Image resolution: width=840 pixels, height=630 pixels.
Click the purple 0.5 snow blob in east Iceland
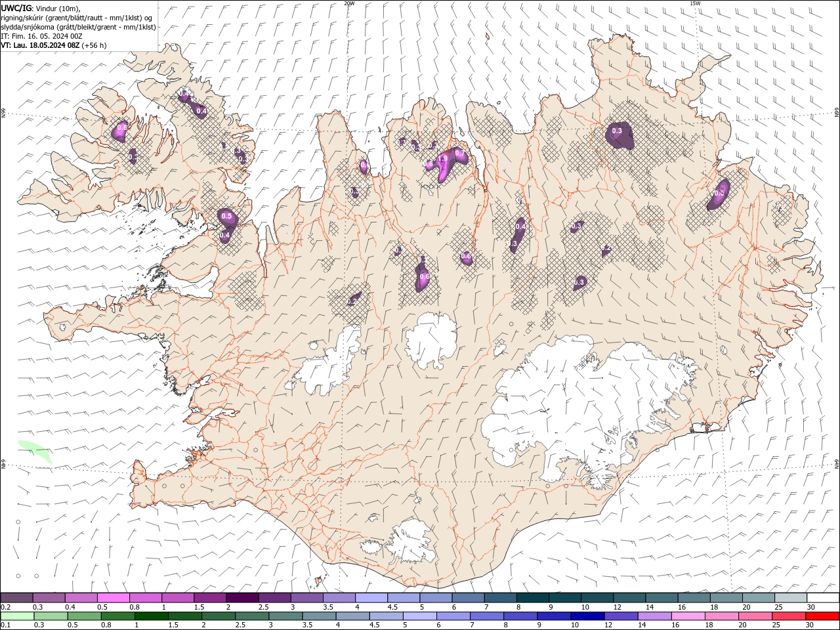pos(719,194)
